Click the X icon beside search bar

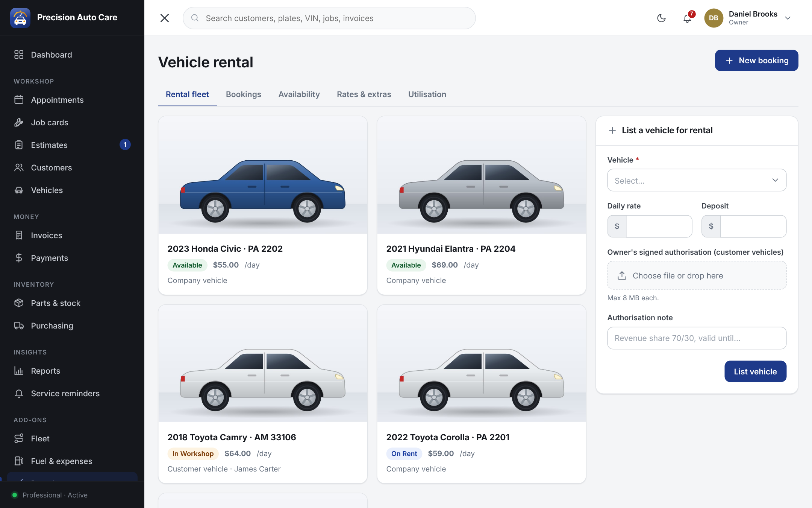coord(165,18)
